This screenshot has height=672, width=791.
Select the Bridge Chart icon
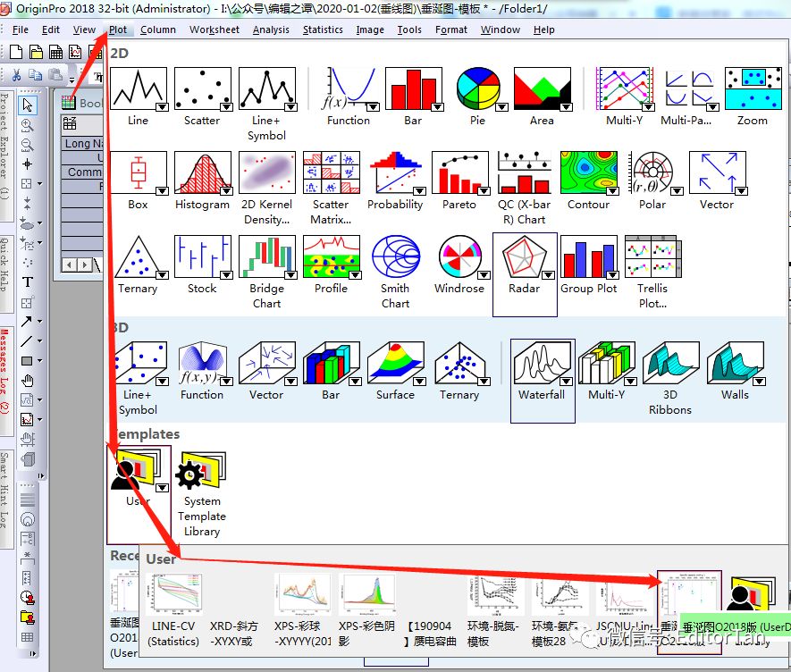click(267, 256)
